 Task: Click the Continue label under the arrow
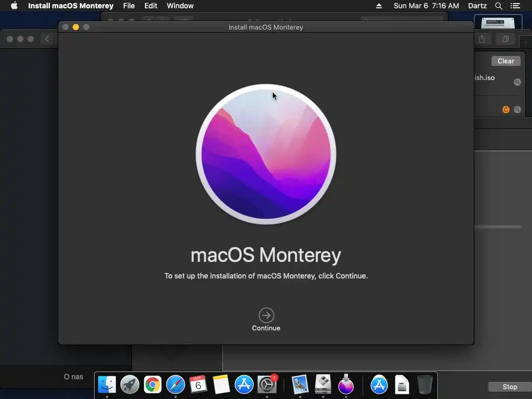[266, 328]
